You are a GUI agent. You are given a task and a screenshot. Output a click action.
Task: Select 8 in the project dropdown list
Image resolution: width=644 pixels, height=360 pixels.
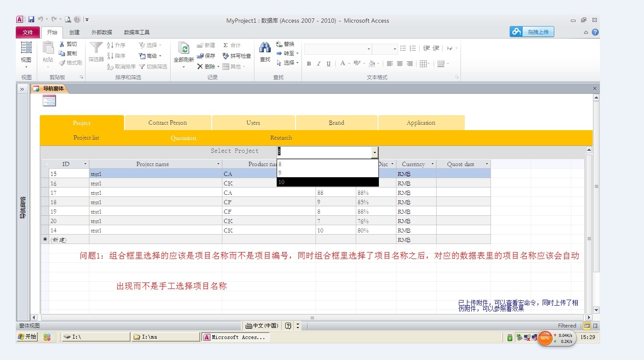(x=328, y=164)
